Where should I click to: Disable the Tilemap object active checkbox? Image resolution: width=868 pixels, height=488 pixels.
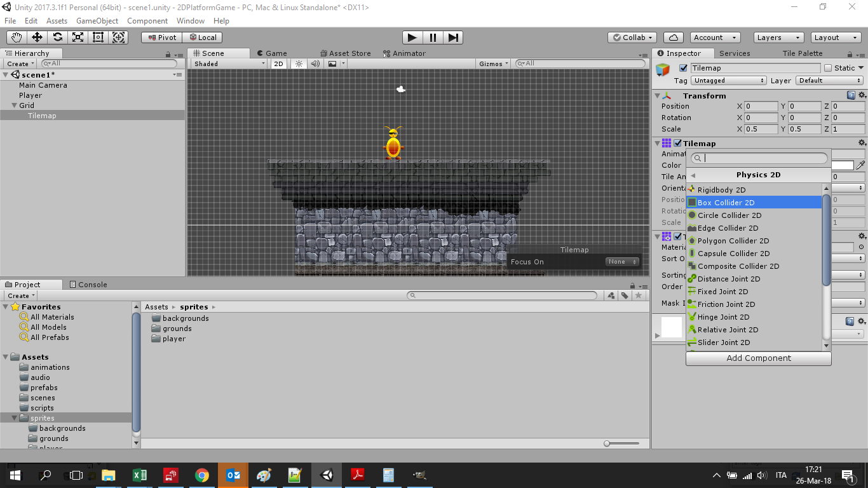tap(684, 68)
